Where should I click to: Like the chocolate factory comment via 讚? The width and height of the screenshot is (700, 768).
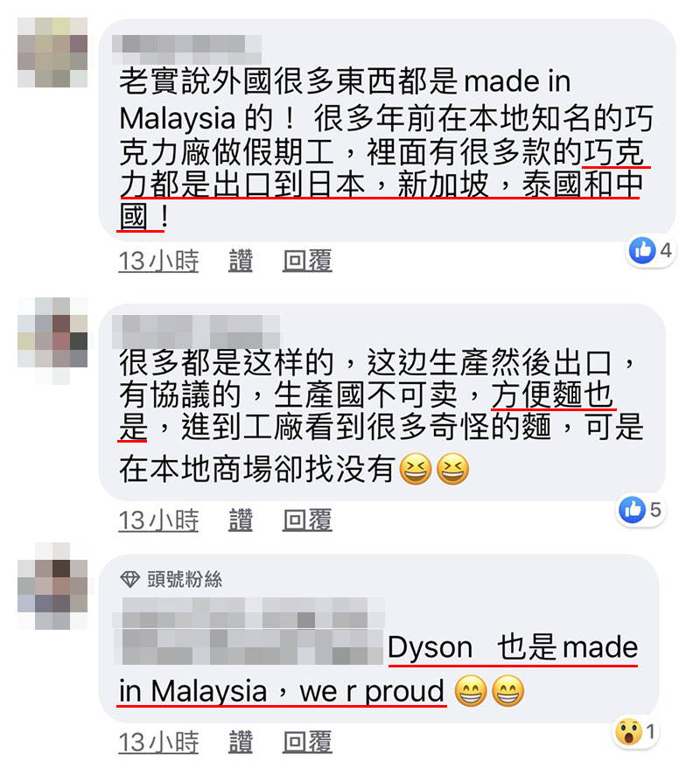[241, 261]
